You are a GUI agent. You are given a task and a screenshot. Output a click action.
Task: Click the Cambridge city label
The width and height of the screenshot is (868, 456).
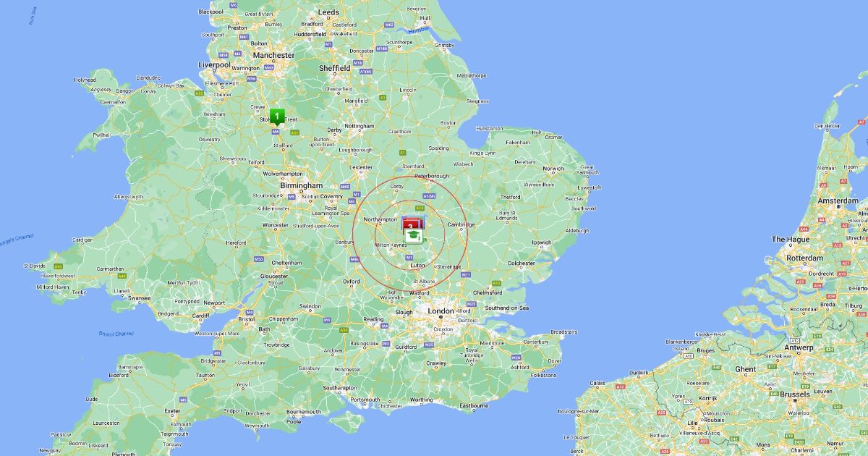point(460,224)
